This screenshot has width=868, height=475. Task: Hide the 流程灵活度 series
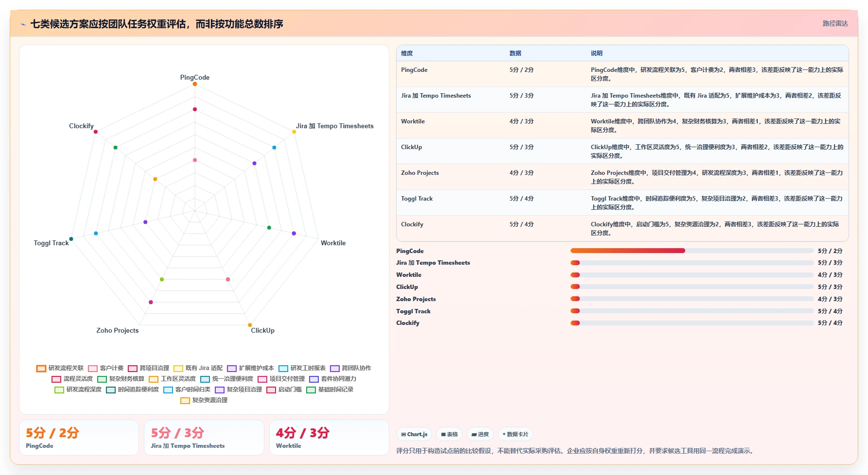point(72,379)
